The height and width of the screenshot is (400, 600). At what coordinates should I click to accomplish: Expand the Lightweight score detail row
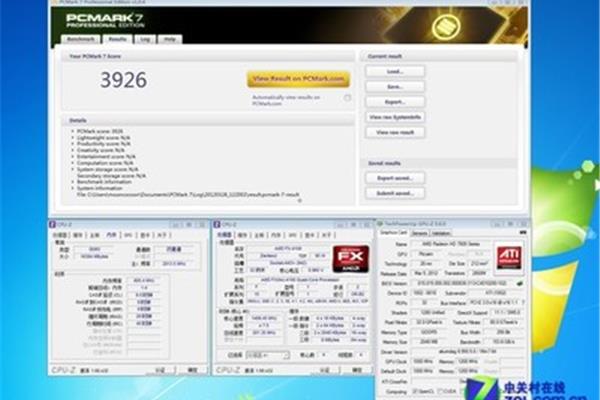pos(72,137)
